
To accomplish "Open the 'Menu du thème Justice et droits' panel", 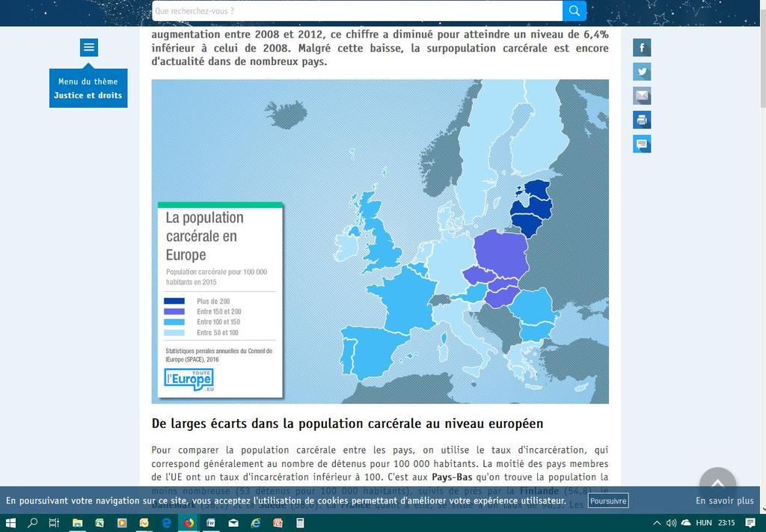I will click(x=88, y=88).
